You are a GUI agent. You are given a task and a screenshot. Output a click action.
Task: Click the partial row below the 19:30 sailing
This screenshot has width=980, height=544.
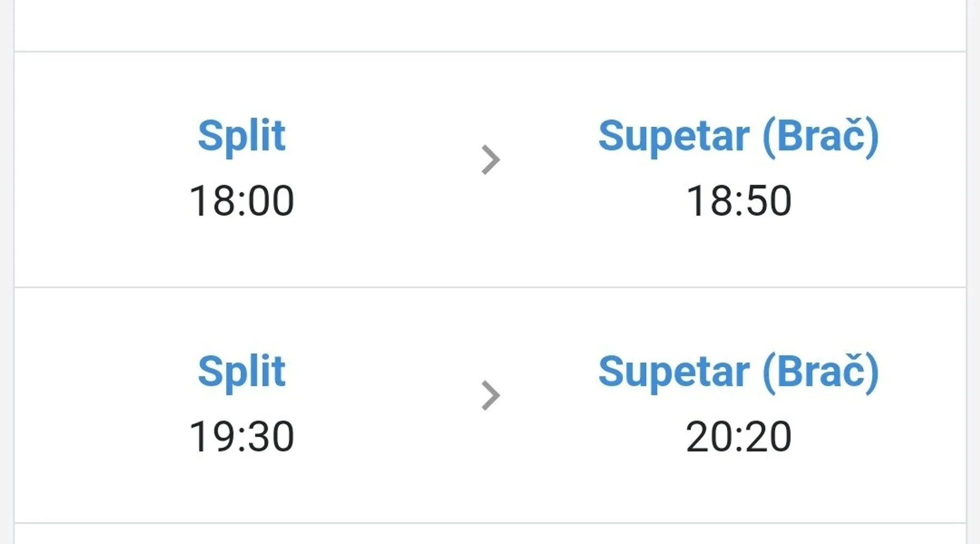coord(490,534)
